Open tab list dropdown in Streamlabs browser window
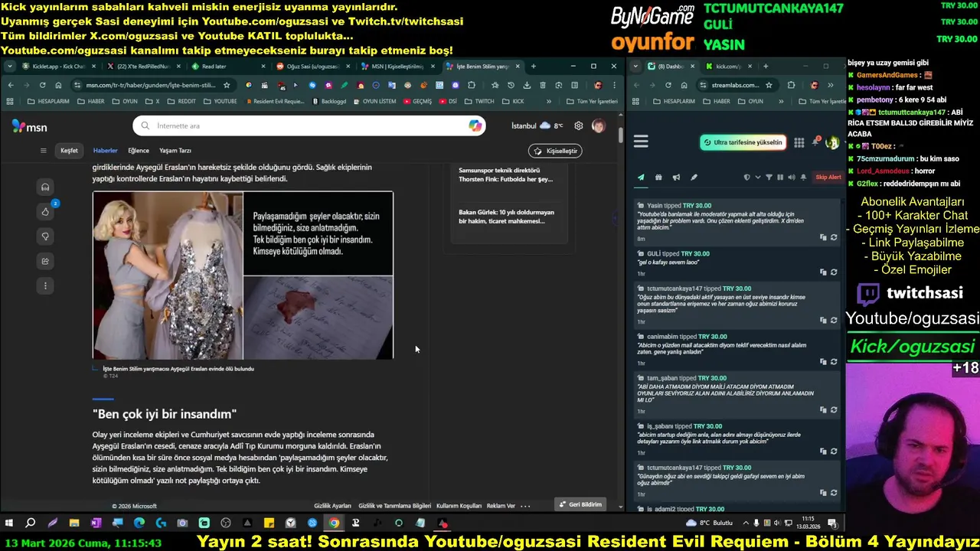The image size is (980, 551). click(636, 67)
